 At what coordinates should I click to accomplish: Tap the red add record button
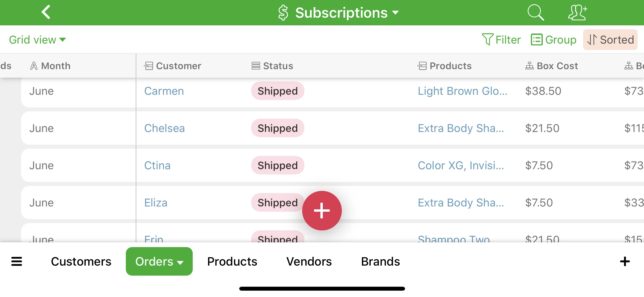point(322,211)
